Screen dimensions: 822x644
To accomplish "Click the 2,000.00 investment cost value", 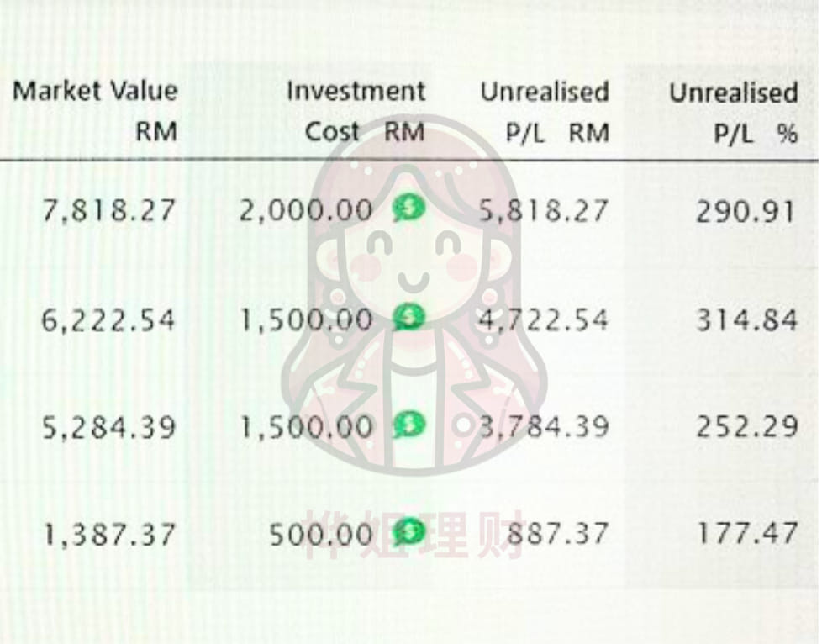I will pyautogui.click(x=306, y=211).
